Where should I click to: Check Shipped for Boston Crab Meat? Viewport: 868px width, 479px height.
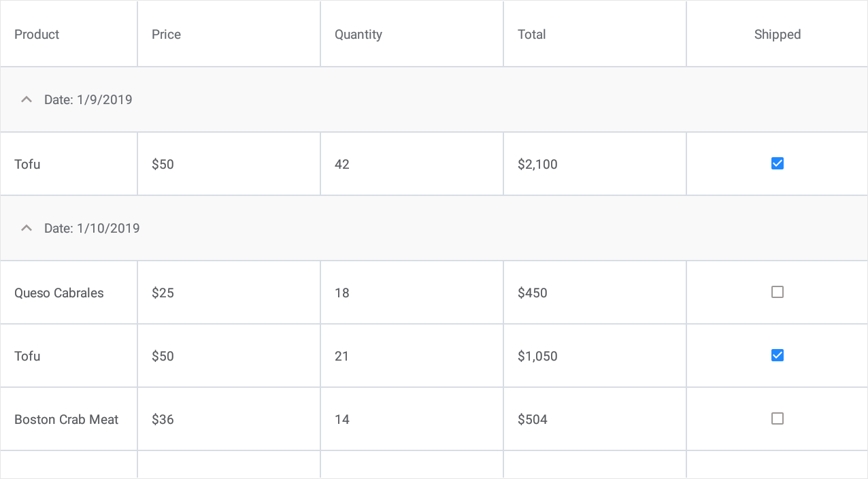(778, 418)
